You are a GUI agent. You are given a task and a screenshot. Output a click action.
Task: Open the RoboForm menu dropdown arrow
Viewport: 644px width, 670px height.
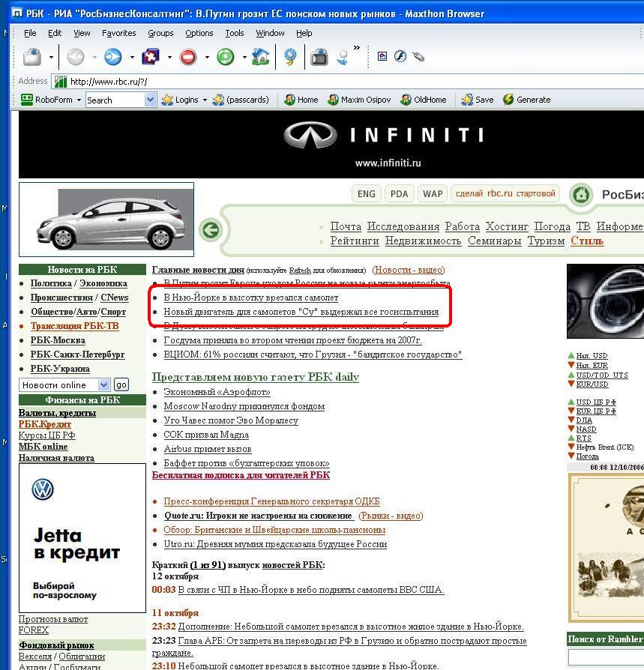pyautogui.click(x=79, y=100)
